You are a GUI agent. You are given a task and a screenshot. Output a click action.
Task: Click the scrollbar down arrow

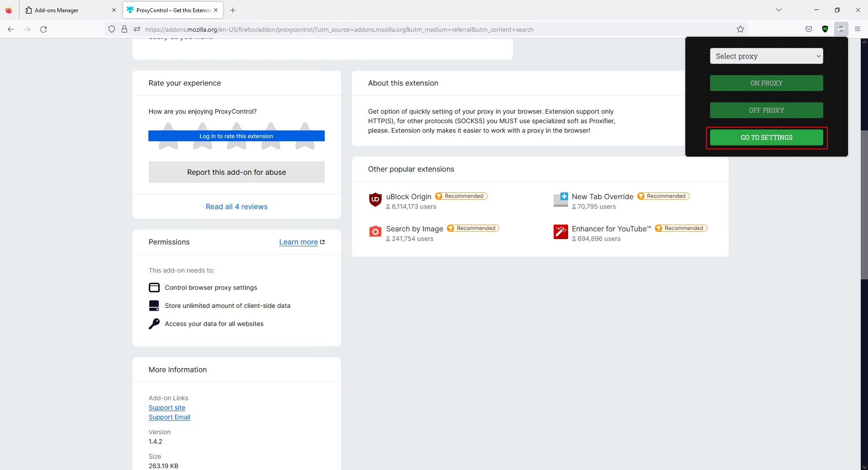[864, 466]
